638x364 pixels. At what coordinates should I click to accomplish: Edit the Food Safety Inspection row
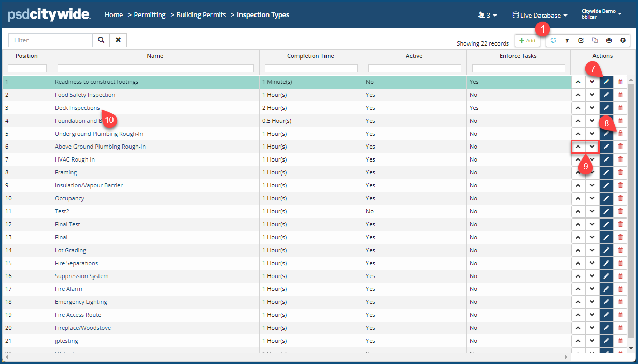606,95
